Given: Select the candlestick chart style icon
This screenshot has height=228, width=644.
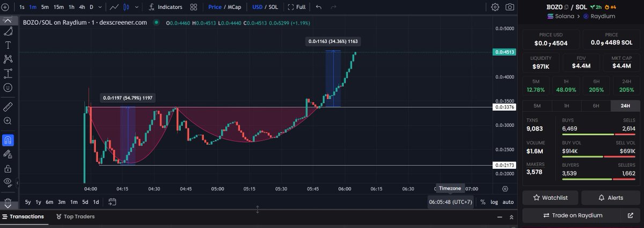Looking at the screenshot, I should point(127,7).
